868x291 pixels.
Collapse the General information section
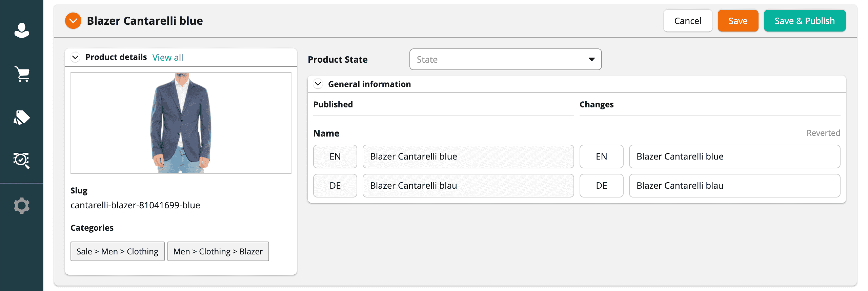(318, 84)
